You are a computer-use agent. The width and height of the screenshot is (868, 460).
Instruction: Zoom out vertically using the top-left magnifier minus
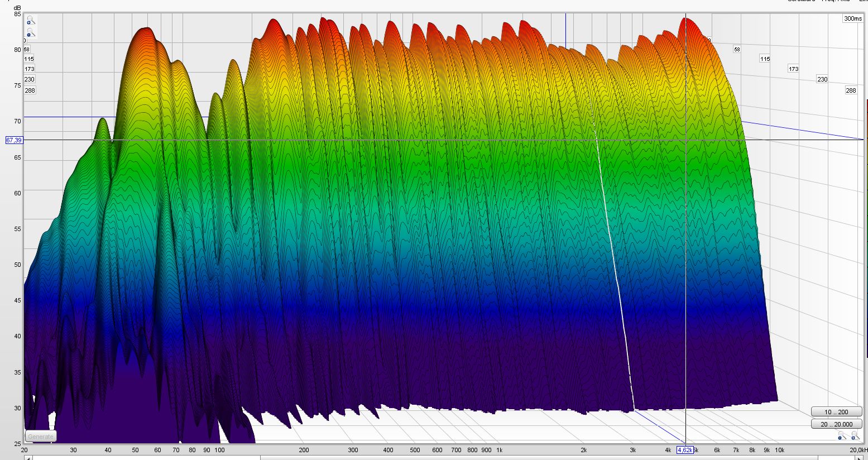click(29, 34)
